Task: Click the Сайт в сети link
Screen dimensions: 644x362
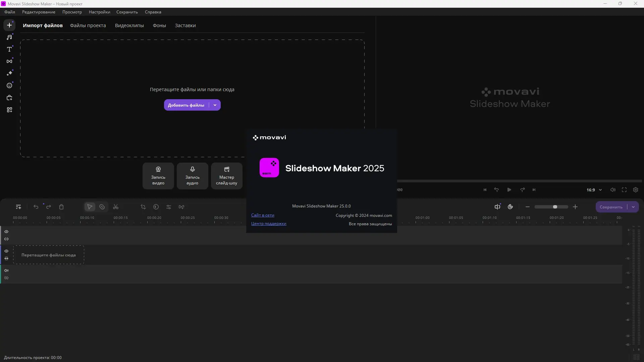Action: point(263,215)
